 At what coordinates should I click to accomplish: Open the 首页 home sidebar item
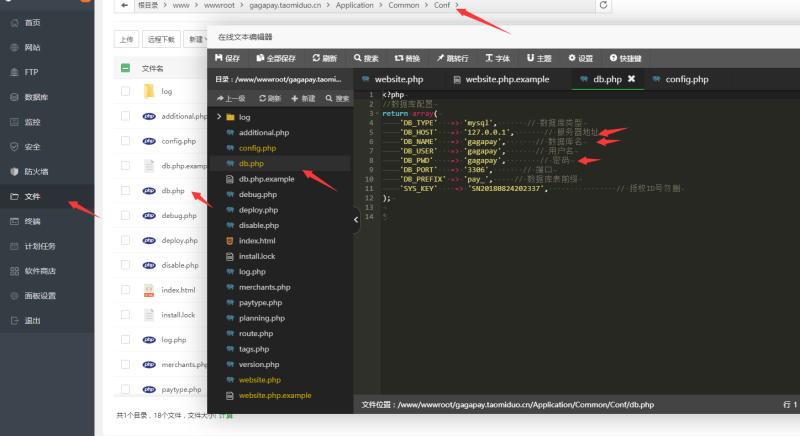(32, 22)
